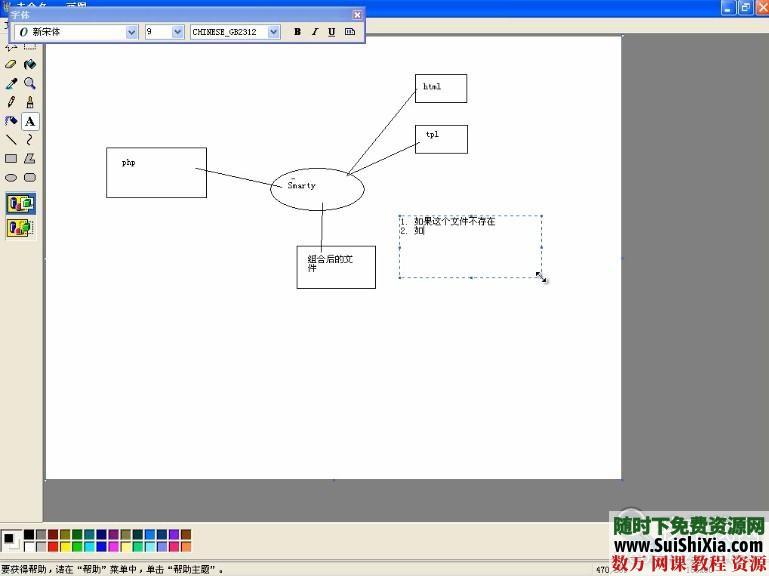The width and height of the screenshot is (769, 576).
Task: Select the Eraser tool
Action: pos(11,64)
